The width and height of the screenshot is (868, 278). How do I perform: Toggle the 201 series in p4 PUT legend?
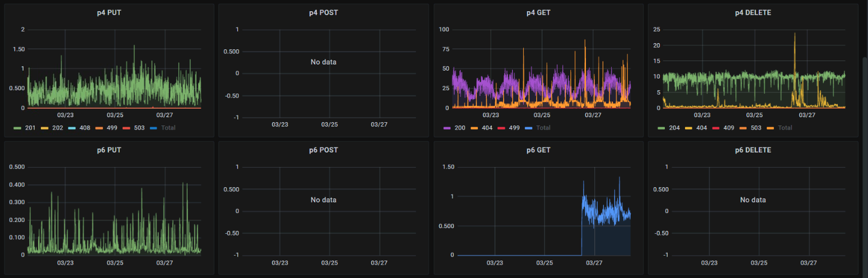(x=30, y=128)
